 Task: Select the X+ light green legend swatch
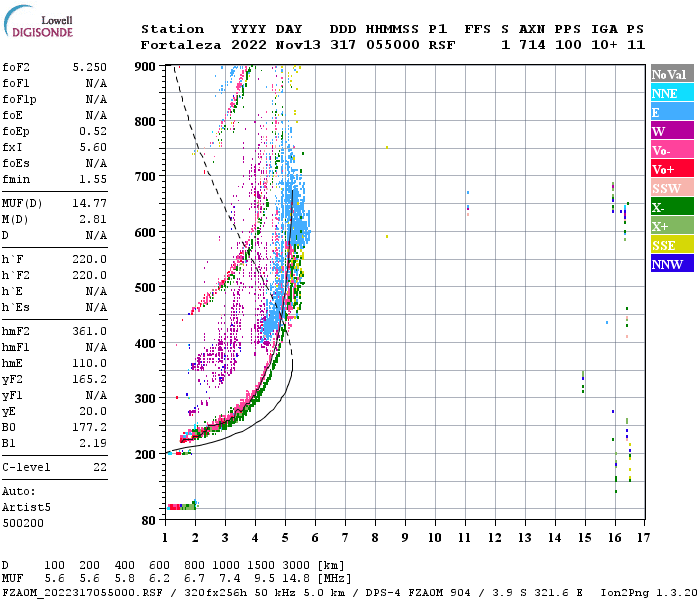tap(672, 225)
